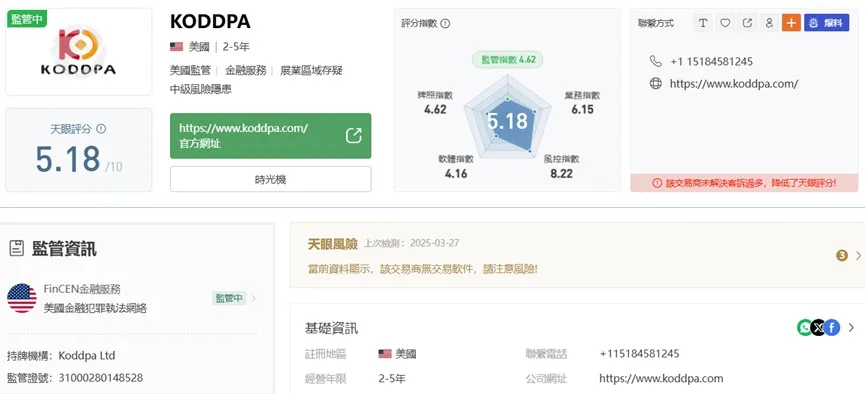Click the risk message about 無交易軟件
Screen dimensions: 865x394
click(423, 269)
